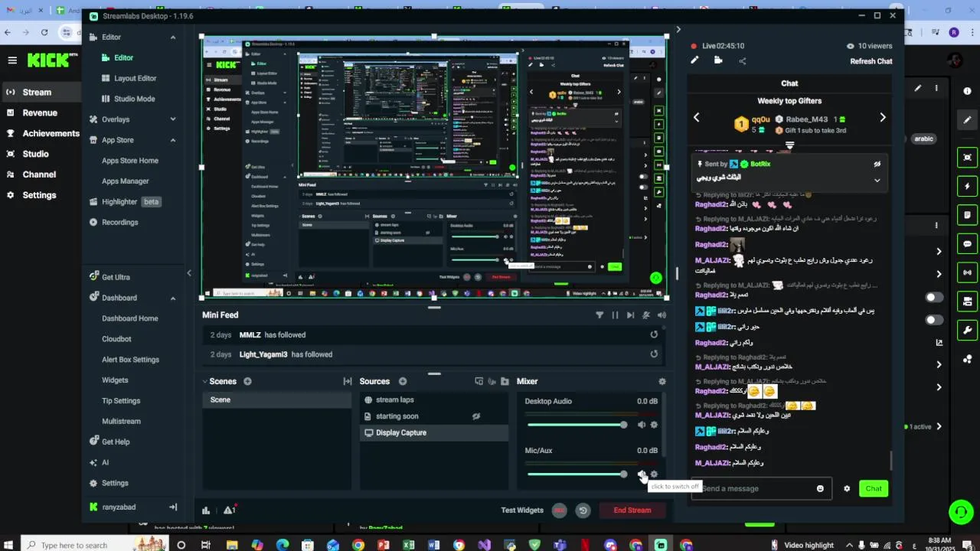Open Chrome from Windows taskbar
The width and height of the screenshot is (980, 551).
tap(358, 545)
